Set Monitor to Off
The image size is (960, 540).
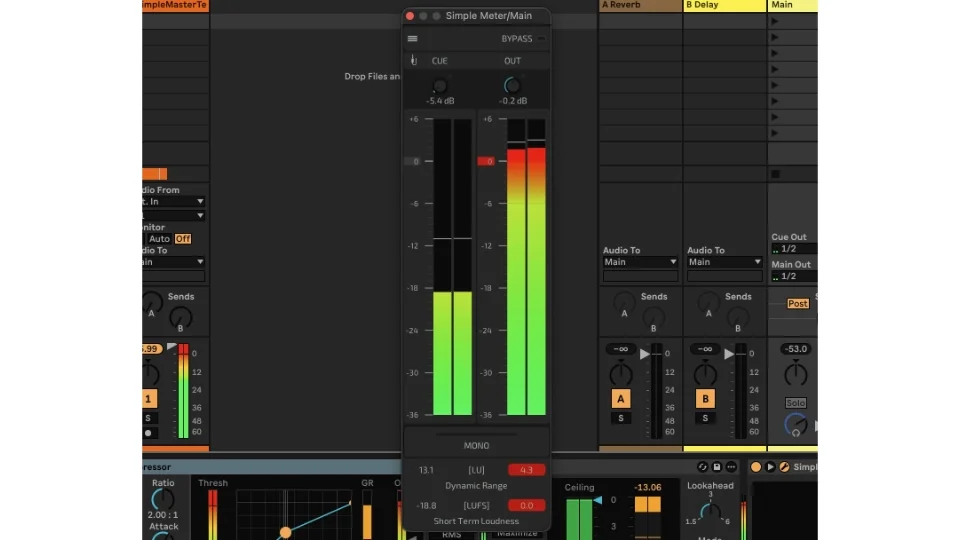click(182, 239)
